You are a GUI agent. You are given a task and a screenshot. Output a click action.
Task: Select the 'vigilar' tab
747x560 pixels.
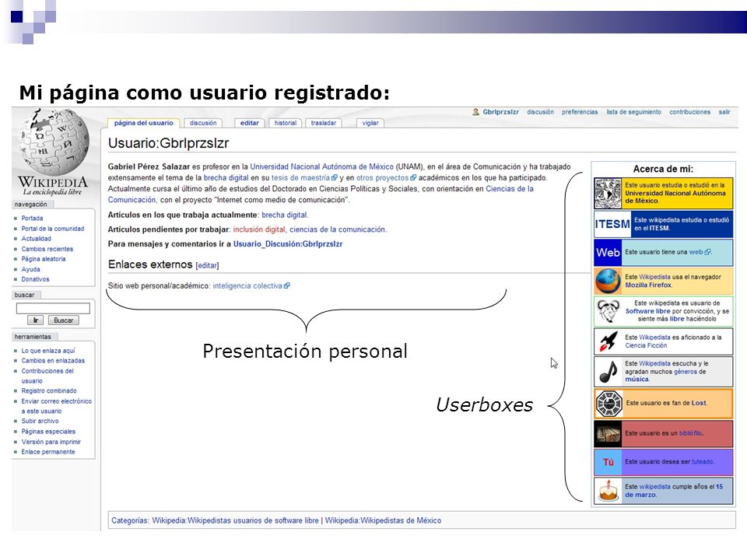370,123
